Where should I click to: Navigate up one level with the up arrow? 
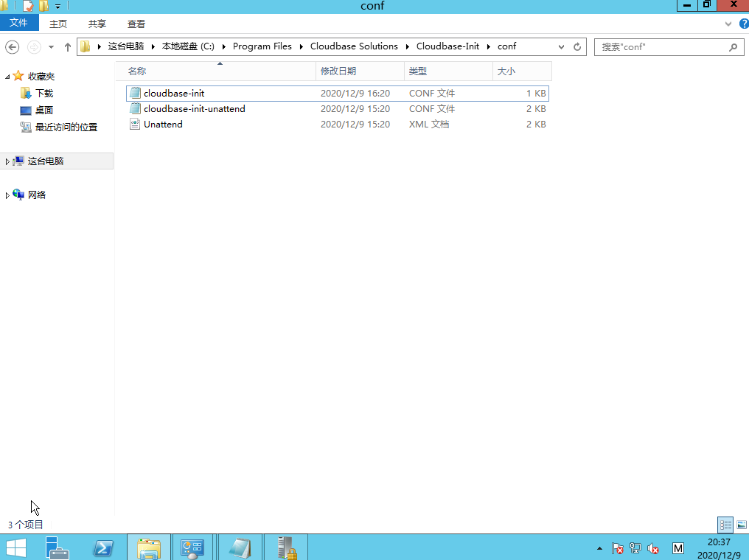(x=67, y=46)
